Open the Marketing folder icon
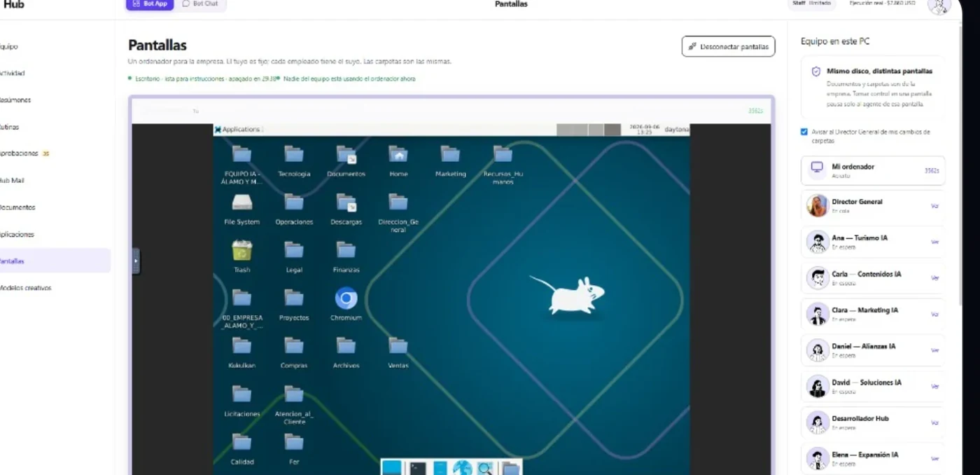The height and width of the screenshot is (475, 980). click(450, 156)
